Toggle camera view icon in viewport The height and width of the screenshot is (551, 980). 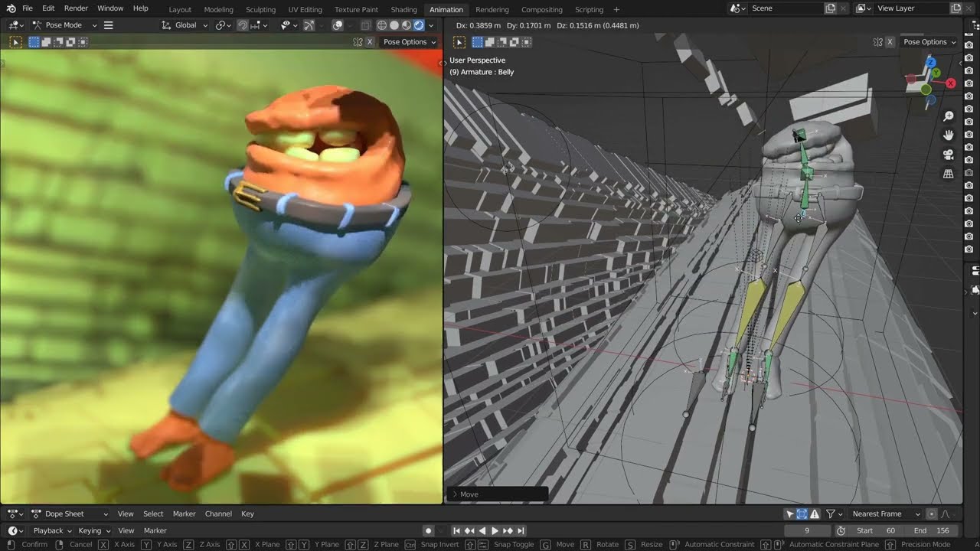pyautogui.click(x=949, y=155)
